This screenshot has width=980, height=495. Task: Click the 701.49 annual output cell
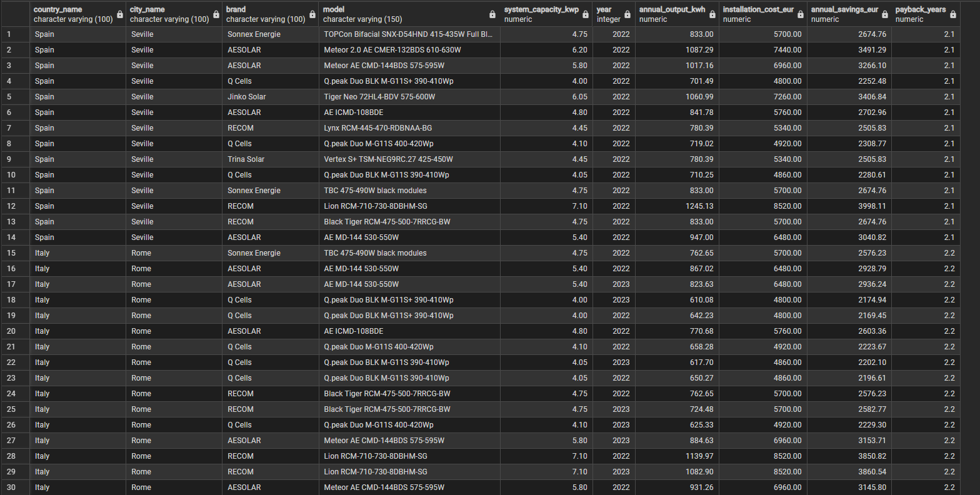click(677, 81)
